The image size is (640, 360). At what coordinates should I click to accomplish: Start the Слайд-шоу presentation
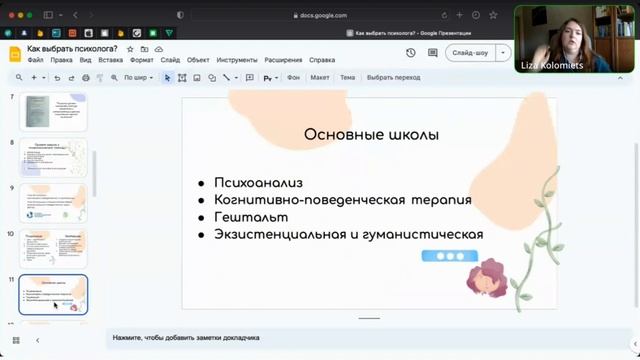(470, 53)
